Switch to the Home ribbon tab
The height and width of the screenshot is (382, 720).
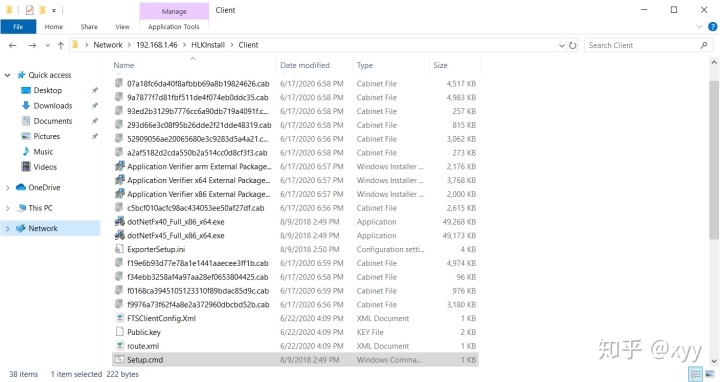click(54, 27)
